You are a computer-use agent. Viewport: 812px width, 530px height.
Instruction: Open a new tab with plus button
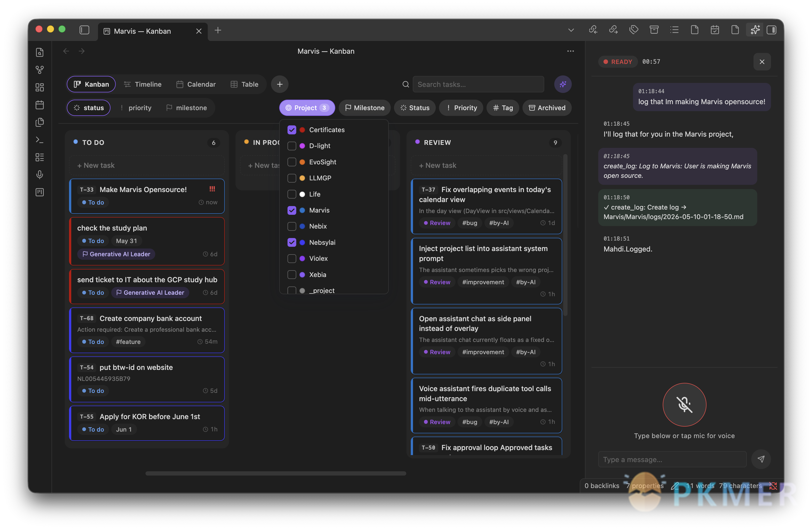pos(218,30)
